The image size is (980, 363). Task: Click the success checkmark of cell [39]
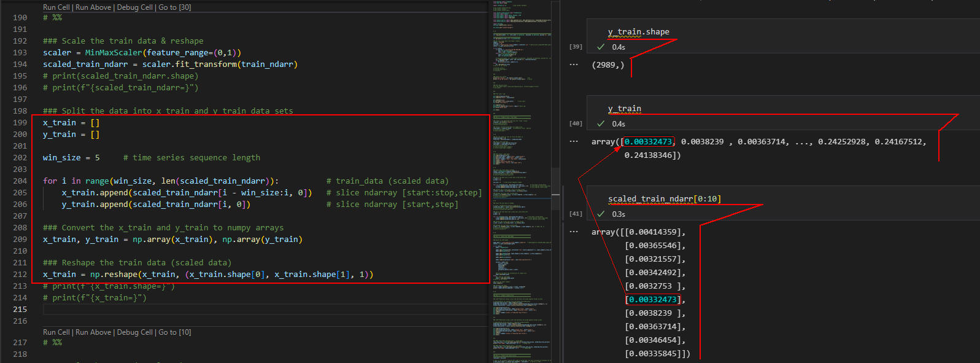(x=601, y=47)
